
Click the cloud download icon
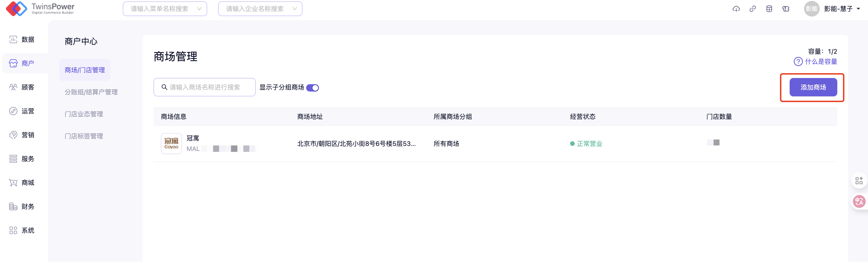(736, 9)
